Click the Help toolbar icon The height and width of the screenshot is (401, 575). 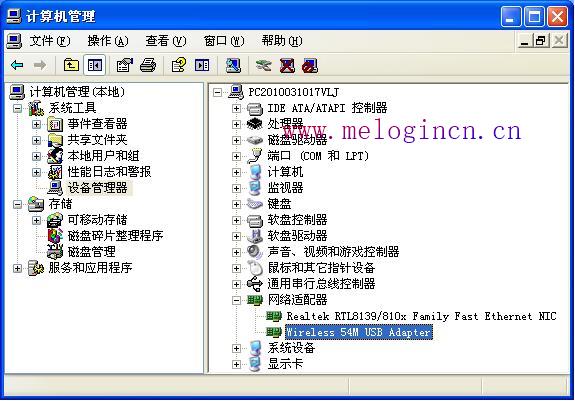179,66
